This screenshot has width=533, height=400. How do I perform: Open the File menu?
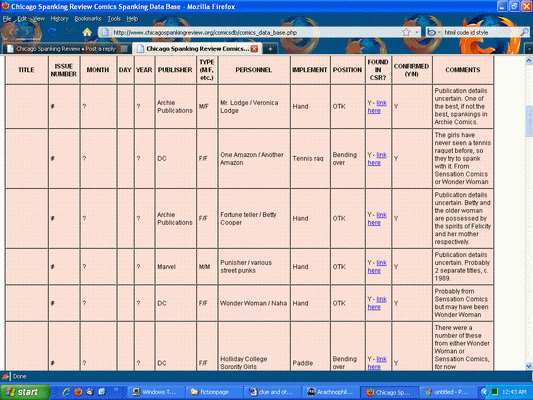7,19
